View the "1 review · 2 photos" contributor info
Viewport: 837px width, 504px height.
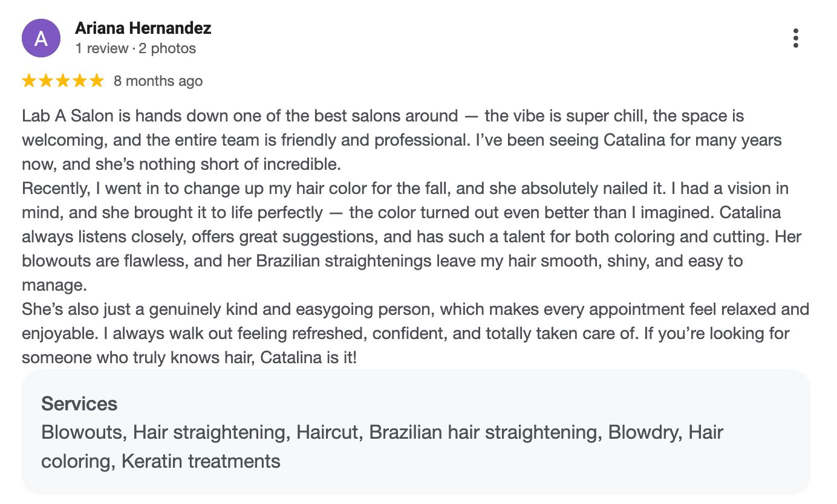click(135, 48)
